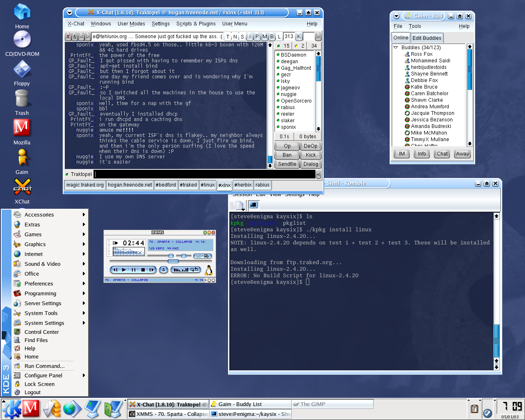Expand the Programming submenu
Viewport: 525px width, 420px height.
point(50,293)
